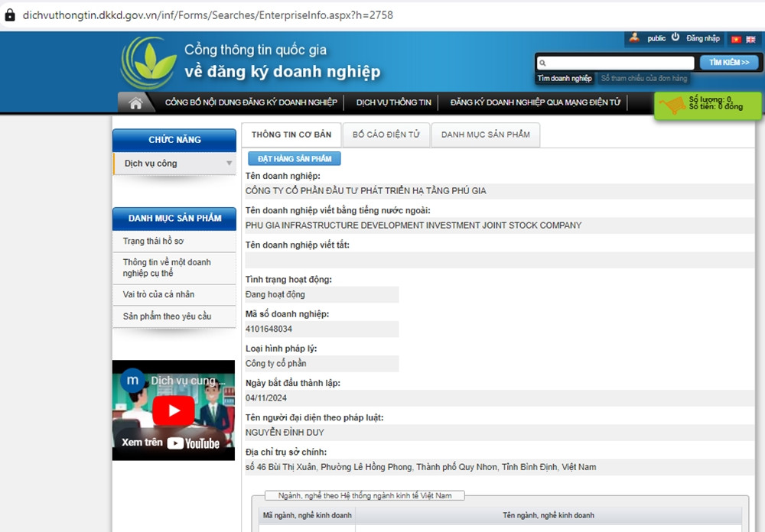Screen dimensions: 765x532
Task: Select the Tìm doanh nghiệp search mode
Action: coord(565,79)
